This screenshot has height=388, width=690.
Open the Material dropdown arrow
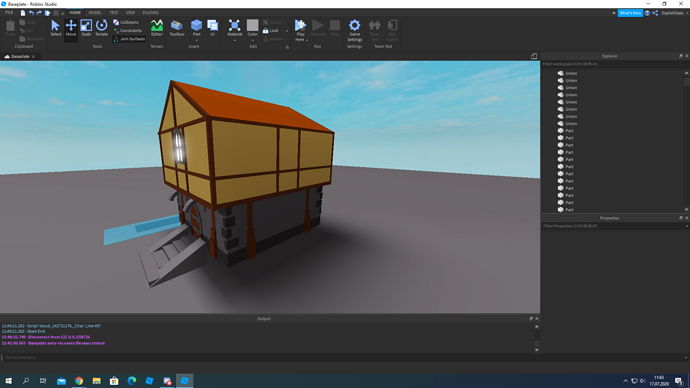click(235, 40)
